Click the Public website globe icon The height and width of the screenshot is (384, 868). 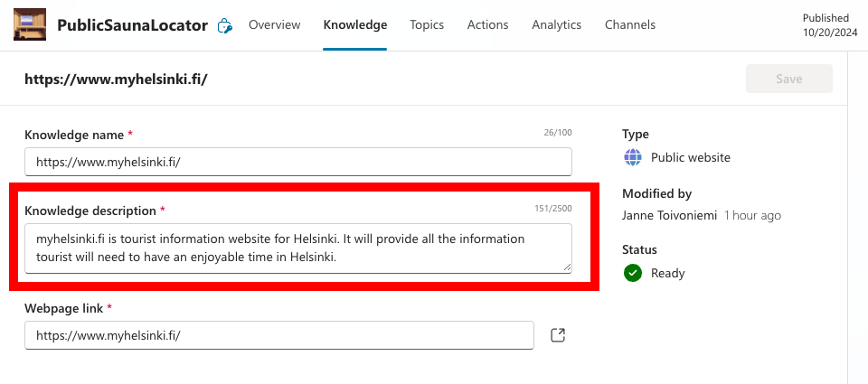633,157
